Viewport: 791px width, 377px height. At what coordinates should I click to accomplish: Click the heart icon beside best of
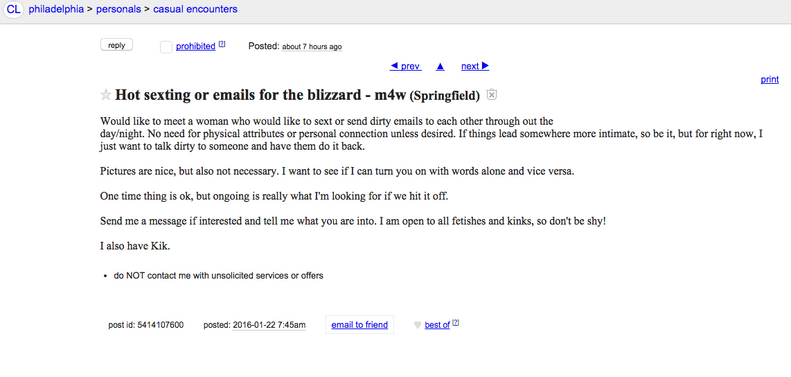coord(417,326)
